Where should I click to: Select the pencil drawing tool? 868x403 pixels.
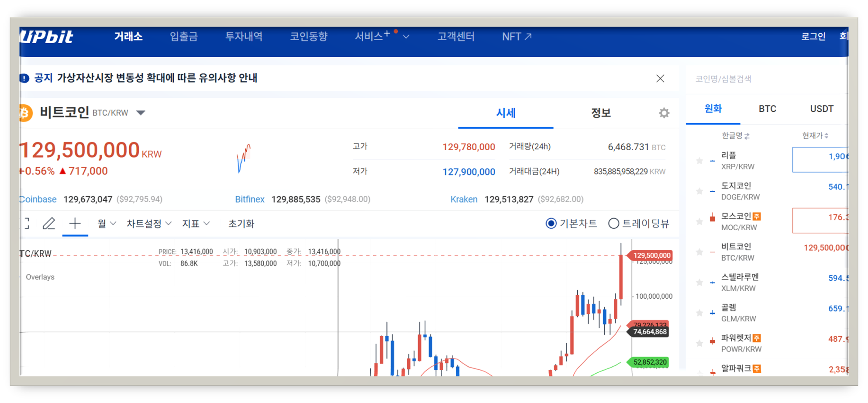[49, 224]
